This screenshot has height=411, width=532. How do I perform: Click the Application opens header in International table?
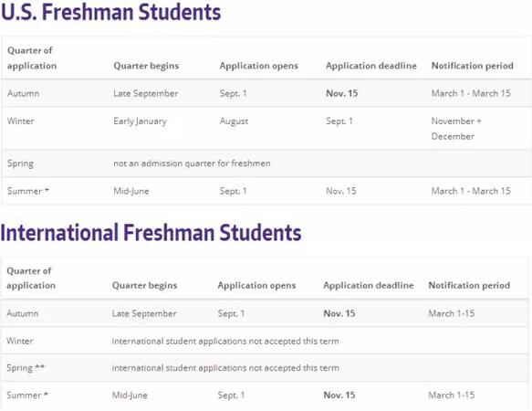pyautogui.click(x=256, y=285)
